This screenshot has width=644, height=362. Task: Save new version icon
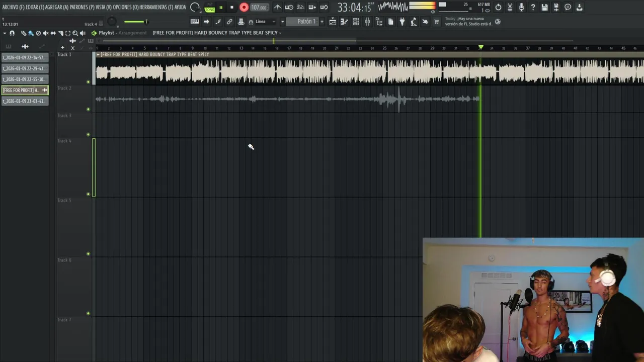pyautogui.click(x=556, y=8)
